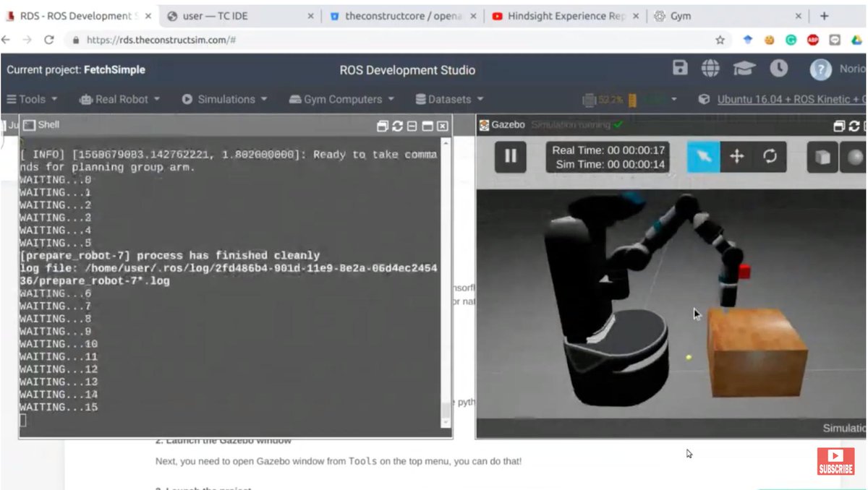This screenshot has width=868, height=490.
Task: Close the Shell window
Action: tap(443, 126)
